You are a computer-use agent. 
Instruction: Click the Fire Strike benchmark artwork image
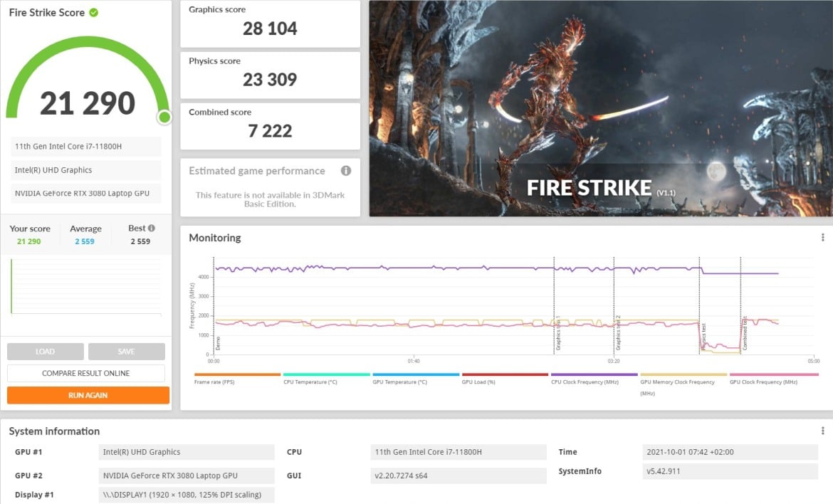600,108
